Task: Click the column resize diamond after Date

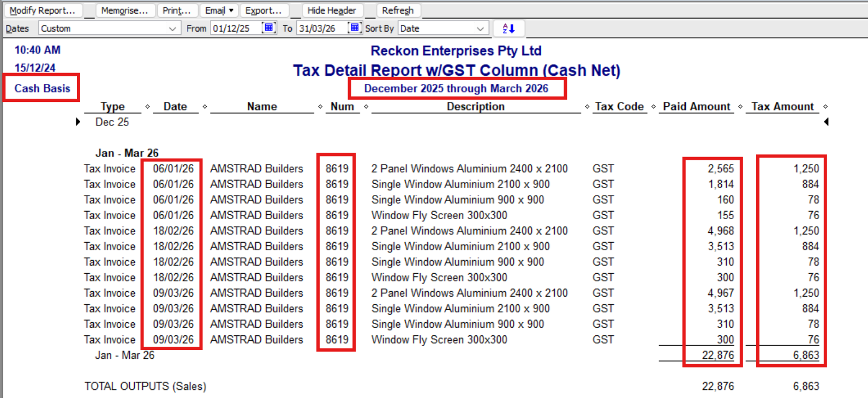Action: (x=205, y=106)
